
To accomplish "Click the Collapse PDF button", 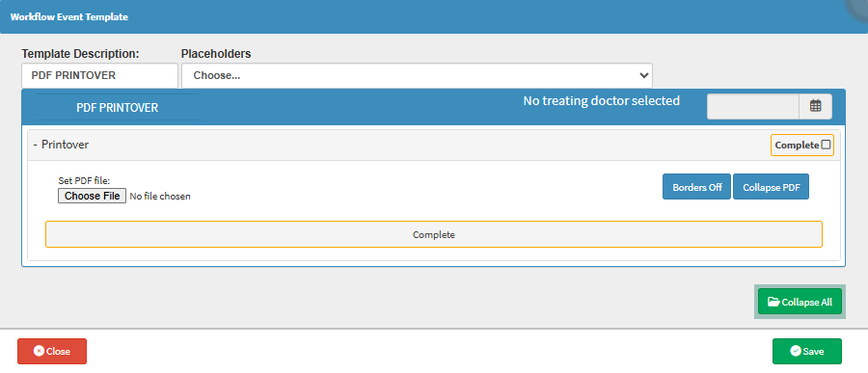I will point(771,187).
